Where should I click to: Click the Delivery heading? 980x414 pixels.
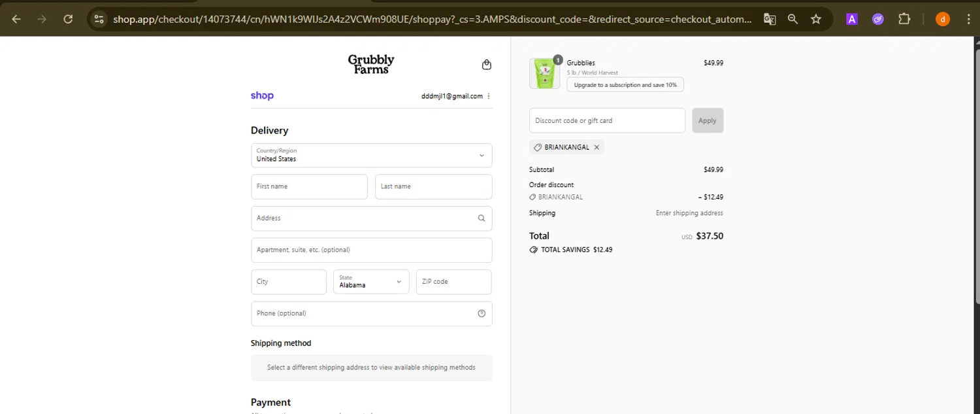(269, 130)
